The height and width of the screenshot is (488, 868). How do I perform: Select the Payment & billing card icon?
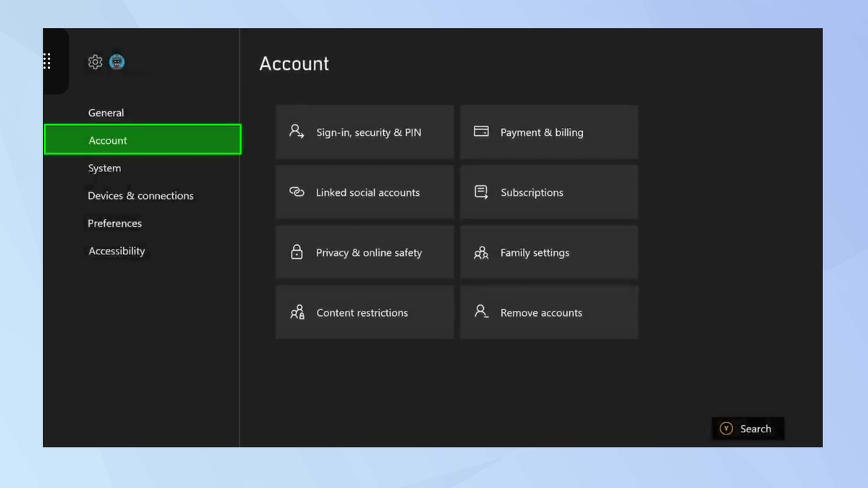pos(481,132)
